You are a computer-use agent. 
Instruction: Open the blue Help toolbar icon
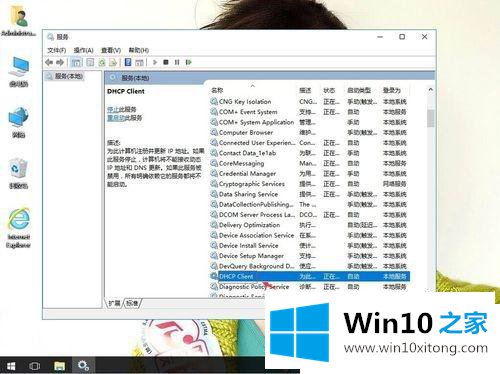point(128,62)
